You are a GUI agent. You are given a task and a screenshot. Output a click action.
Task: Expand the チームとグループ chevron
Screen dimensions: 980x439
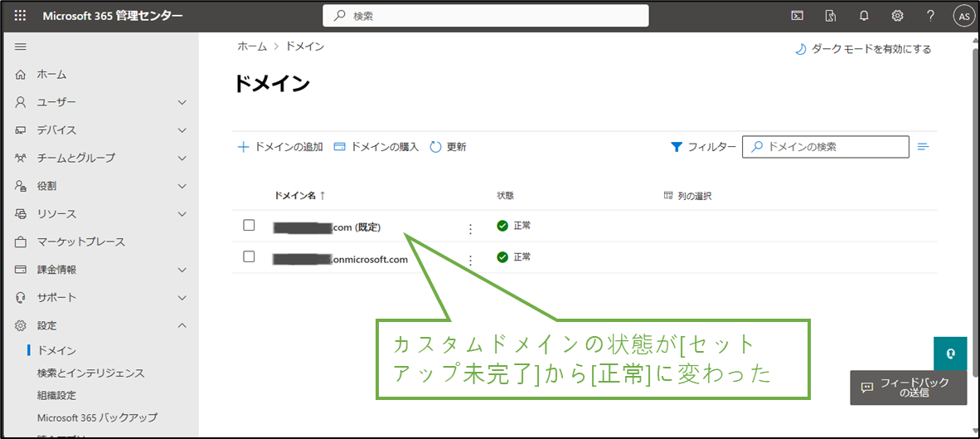[x=182, y=159]
